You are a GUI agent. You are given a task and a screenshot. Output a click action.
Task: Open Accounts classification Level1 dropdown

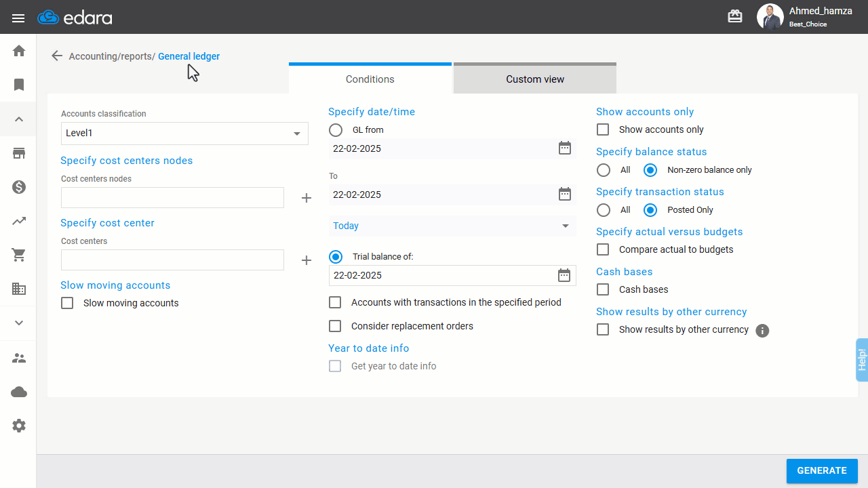pyautogui.click(x=184, y=134)
